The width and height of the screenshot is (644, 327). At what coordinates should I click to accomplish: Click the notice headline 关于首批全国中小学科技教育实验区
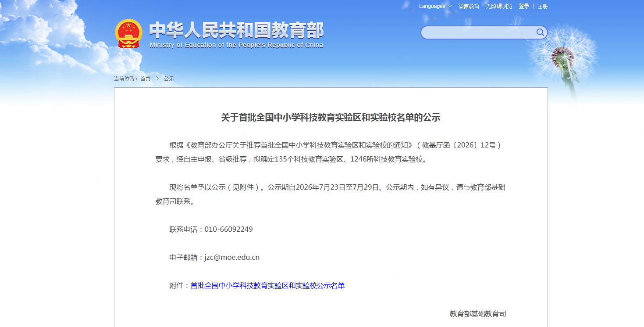[x=331, y=118]
